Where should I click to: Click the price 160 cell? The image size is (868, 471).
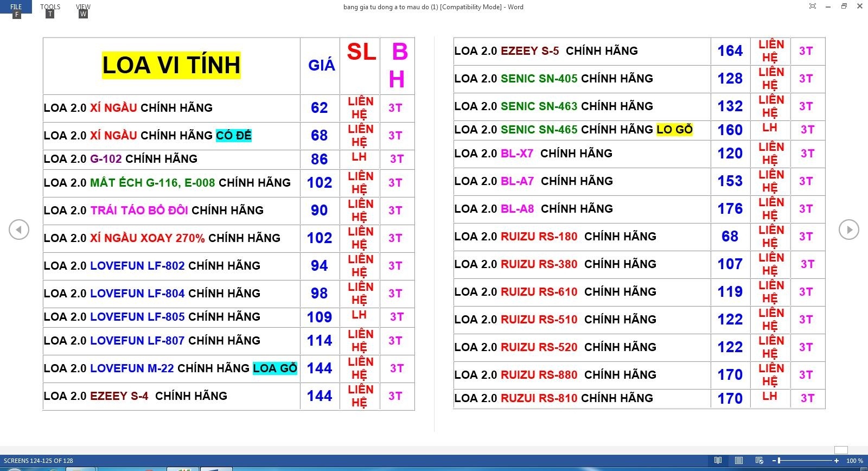730,130
